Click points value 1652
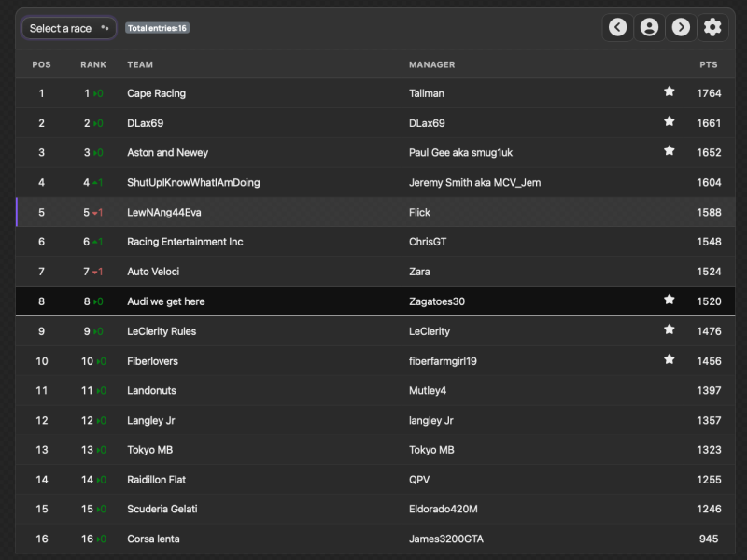This screenshot has height=560, width=747. pyautogui.click(x=709, y=153)
